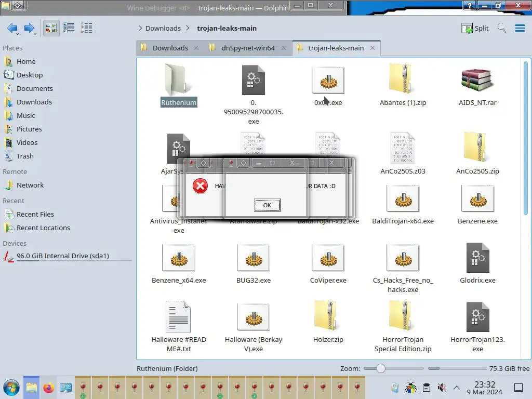
Task: Open Dolphin file manager taskbar button
Action: [31, 388]
